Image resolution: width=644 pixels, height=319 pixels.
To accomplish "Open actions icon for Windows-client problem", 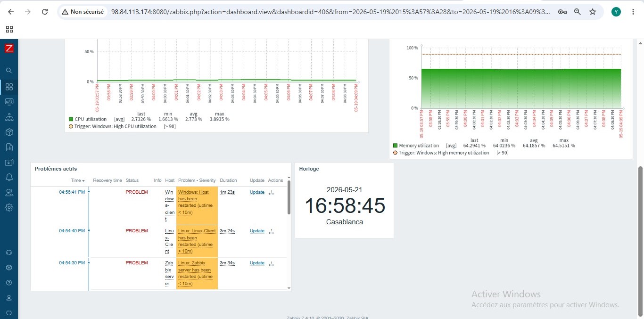I will click(x=271, y=192).
